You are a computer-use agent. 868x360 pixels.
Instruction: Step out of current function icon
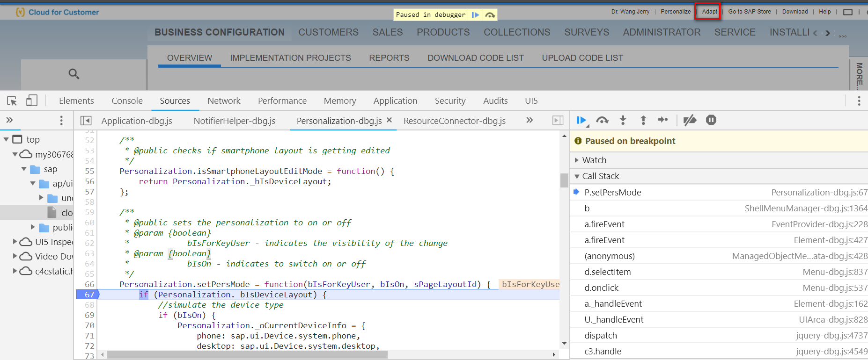(643, 120)
